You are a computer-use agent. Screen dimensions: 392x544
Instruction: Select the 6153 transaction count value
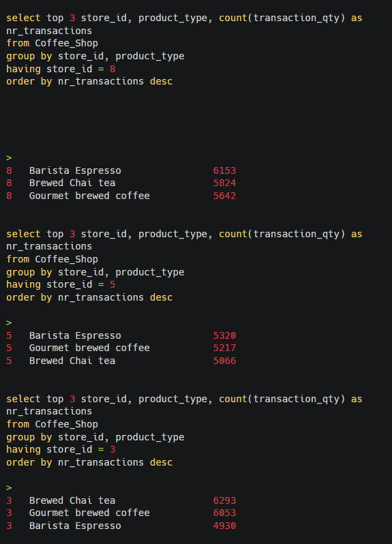tap(224, 170)
